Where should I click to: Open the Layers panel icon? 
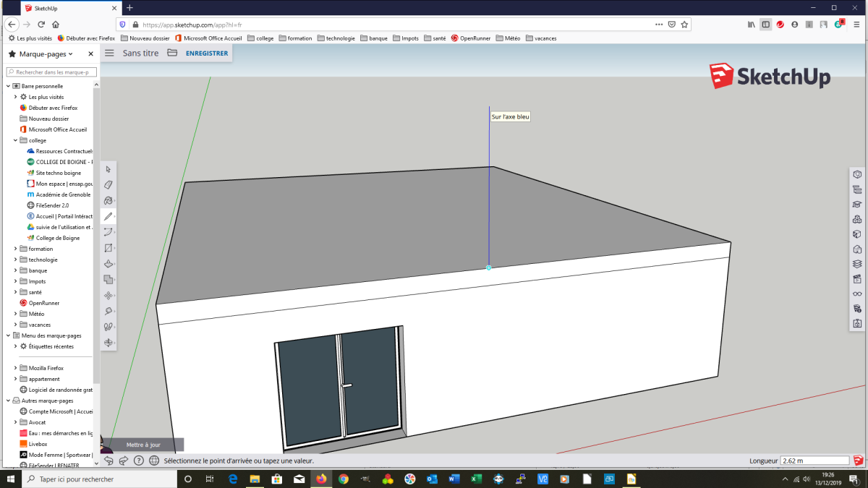pyautogui.click(x=857, y=264)
